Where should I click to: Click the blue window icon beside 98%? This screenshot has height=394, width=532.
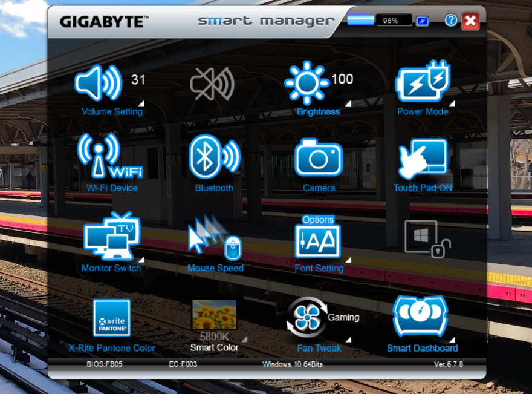pos(423,21)
